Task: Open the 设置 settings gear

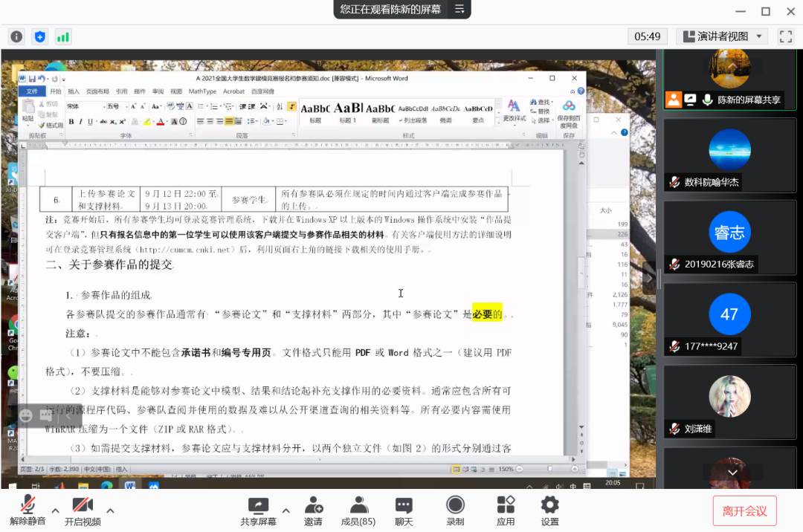Action: tap(549, 510)
